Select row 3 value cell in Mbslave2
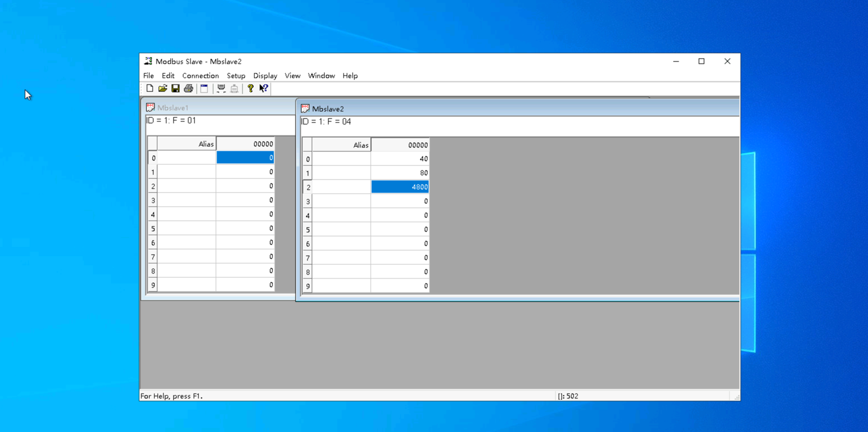Screen dimensions: 868x432 tap(400, 201)
